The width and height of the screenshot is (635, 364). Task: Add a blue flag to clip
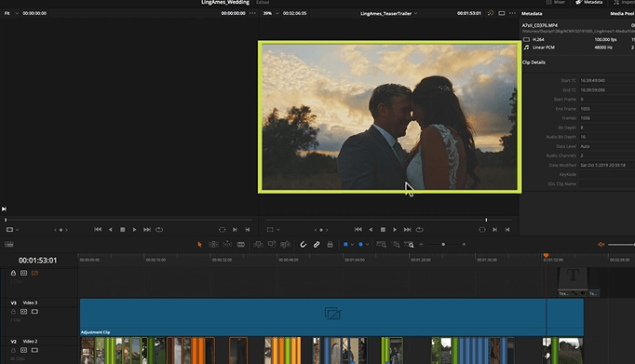tap(345, 245)
